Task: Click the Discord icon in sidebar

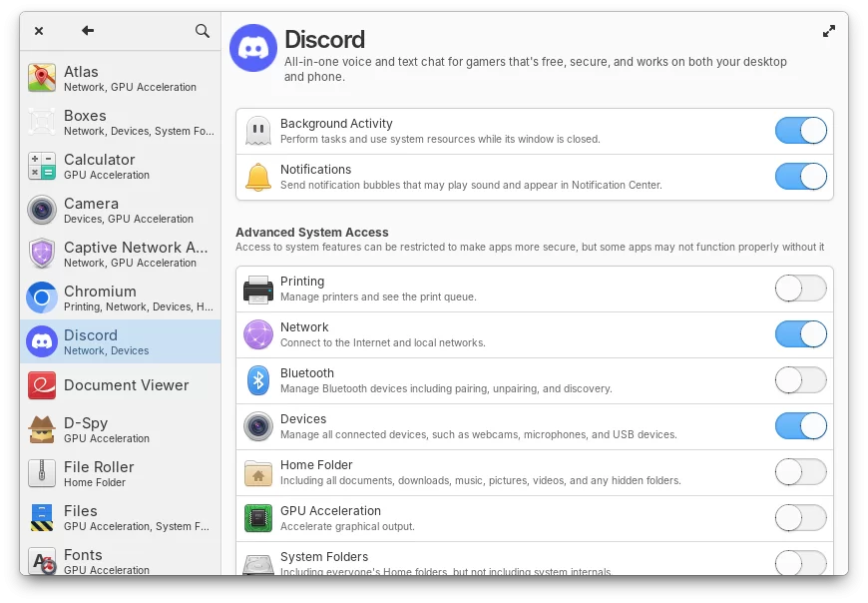Action: (42, 341)
